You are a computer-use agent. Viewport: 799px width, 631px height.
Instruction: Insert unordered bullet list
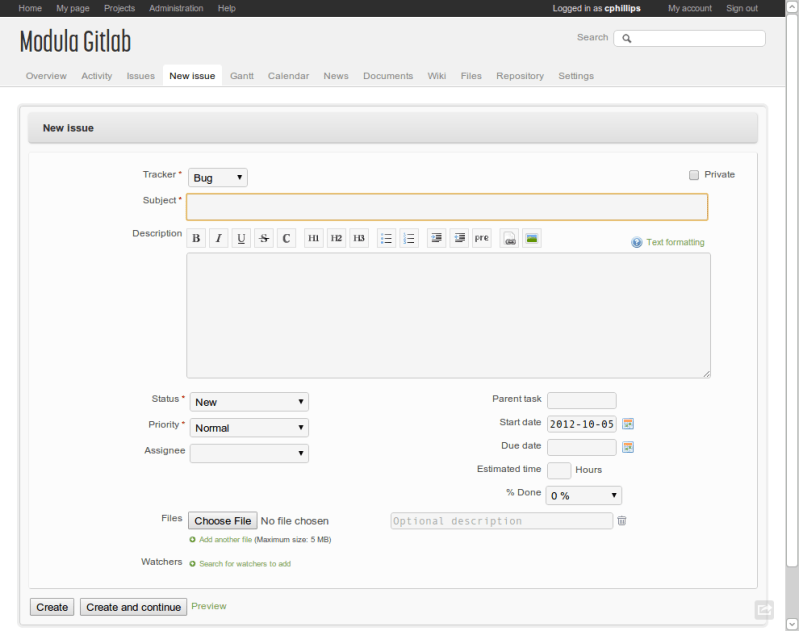coord(386,238)
